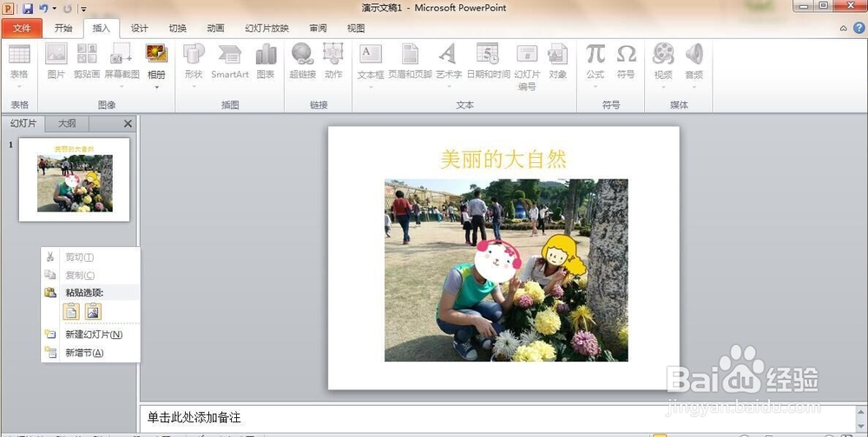The width and height of the screenshot is (868, 437).
Task: Open the 形状 shapes gallery
Action: [x=194, y=65]
